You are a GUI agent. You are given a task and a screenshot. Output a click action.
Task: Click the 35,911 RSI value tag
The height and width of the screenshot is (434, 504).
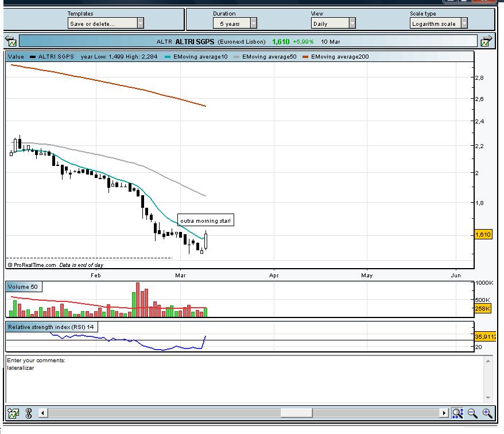click(486, 336)
